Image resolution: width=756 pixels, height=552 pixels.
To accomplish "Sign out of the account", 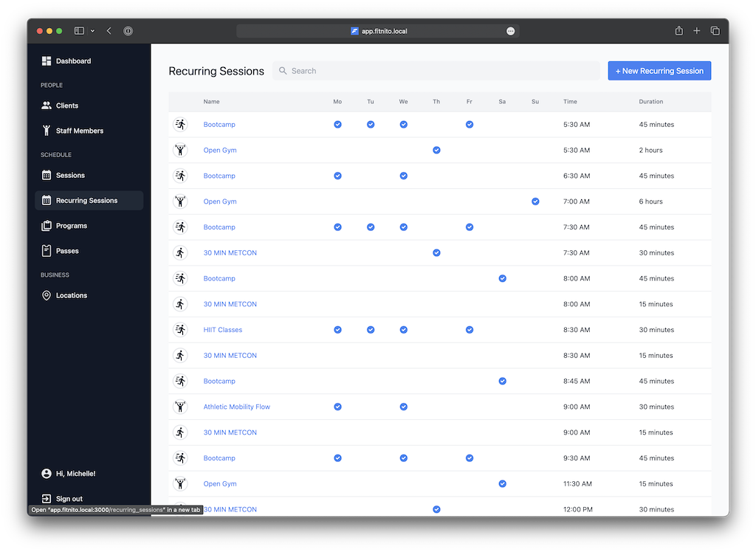I will (69, 498).
